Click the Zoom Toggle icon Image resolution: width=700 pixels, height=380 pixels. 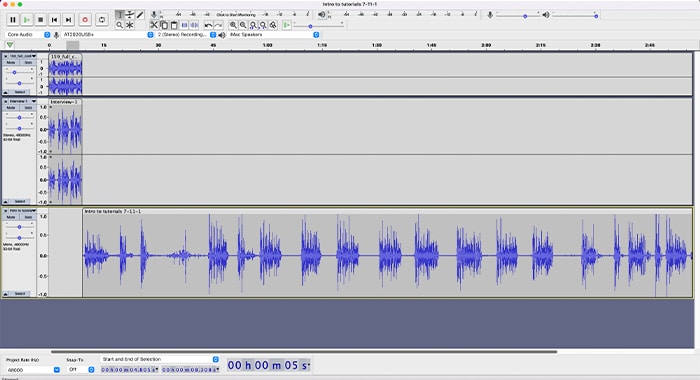(x=273, y=25)
